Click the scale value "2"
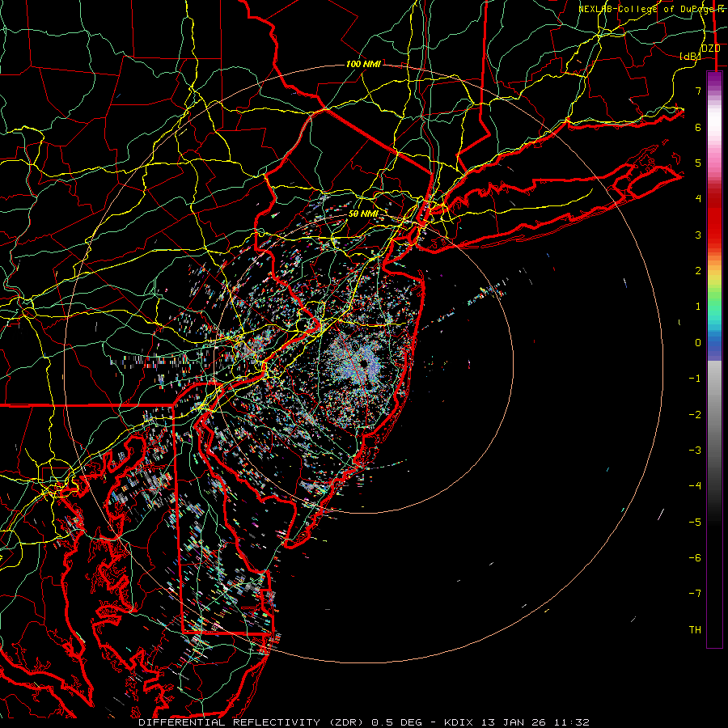This screenshot has height=728, width=728. (698, 271)
